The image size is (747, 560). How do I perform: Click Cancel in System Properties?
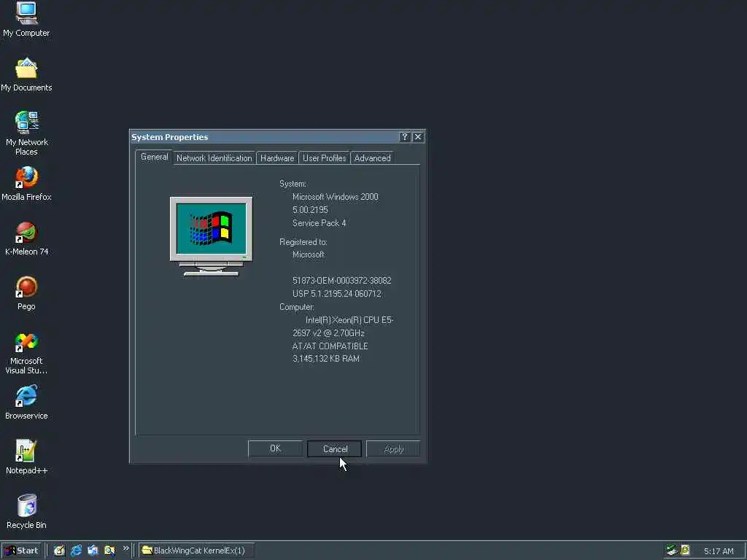(x=335, y=448)
